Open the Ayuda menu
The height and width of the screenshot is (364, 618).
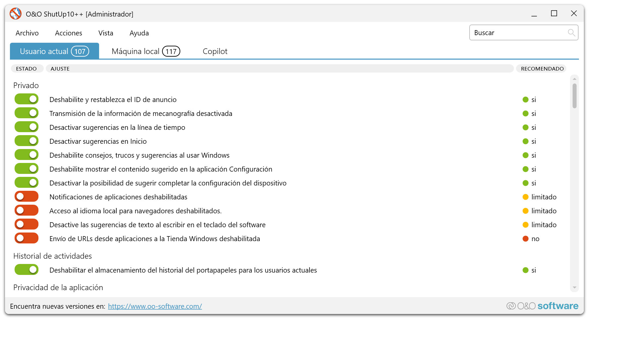(139, 33)
